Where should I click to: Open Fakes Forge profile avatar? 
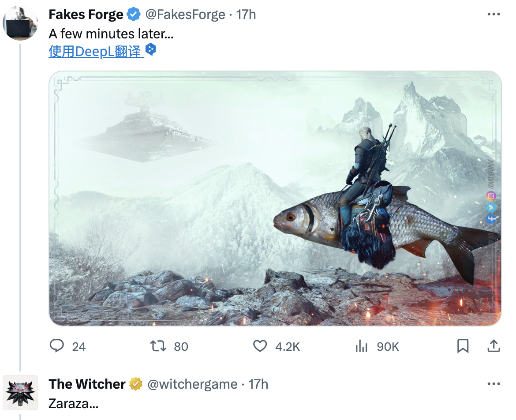click(20, 23)
